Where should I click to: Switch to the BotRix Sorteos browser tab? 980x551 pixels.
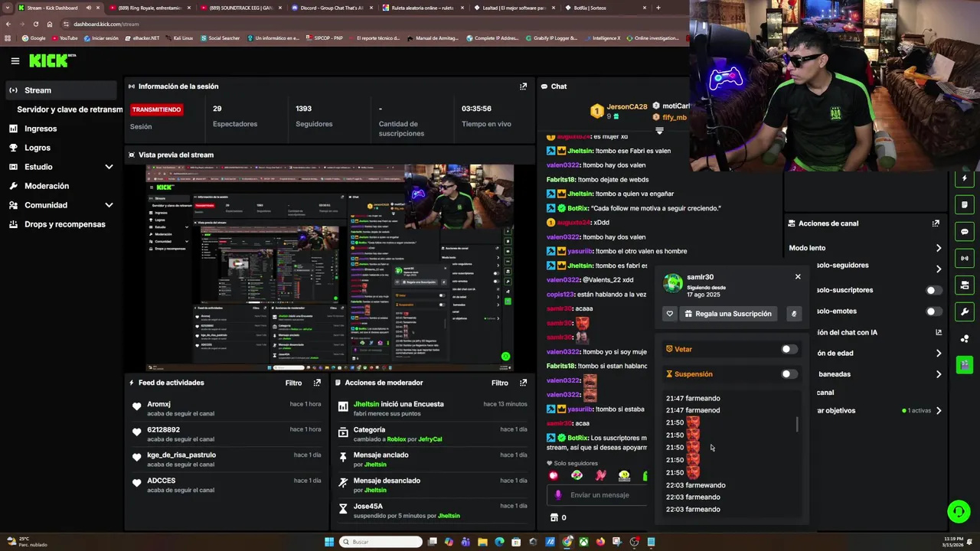coord(605,8)
